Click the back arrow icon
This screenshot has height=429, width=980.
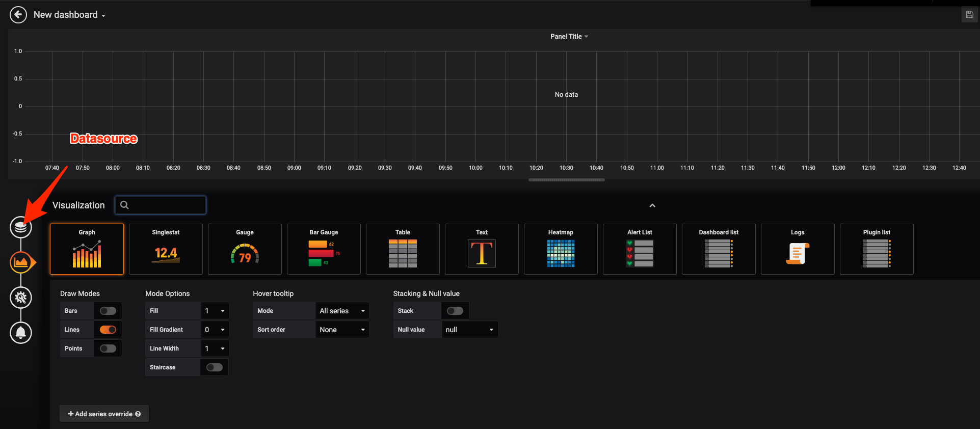coord(18,15)
